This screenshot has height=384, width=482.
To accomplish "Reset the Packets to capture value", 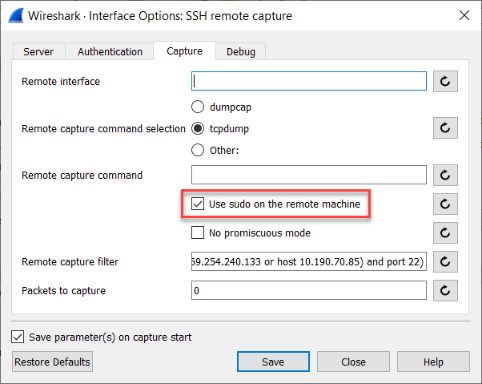I will coord(445,291).
